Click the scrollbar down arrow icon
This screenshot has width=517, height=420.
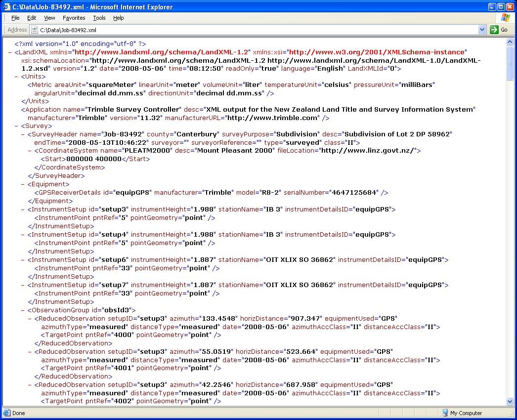click(x=511, y=401)
